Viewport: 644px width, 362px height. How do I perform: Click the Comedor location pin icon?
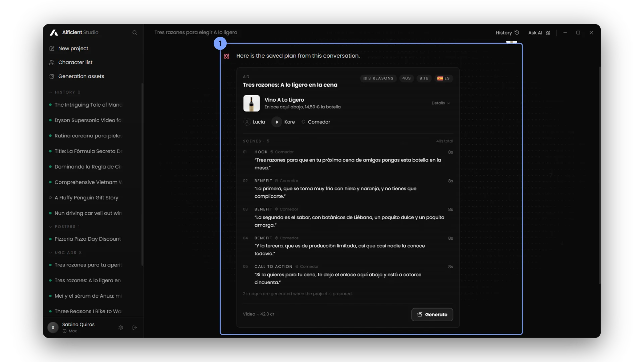(303, 122)
